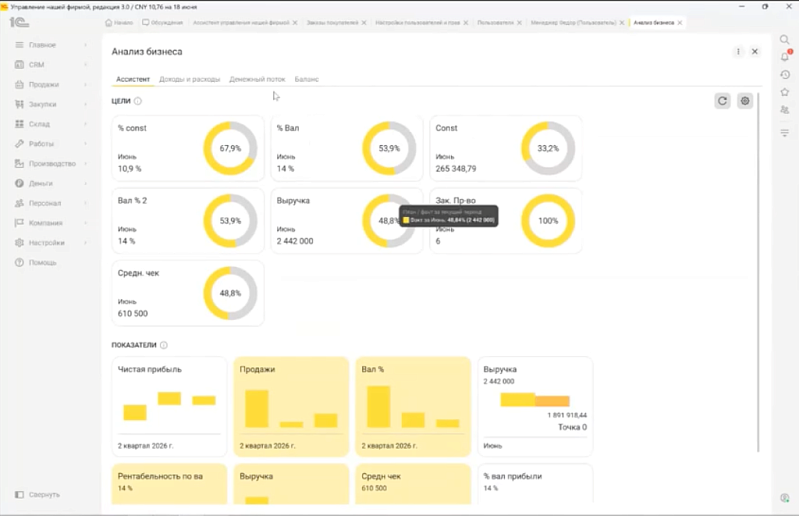Open the Склад grid icon
The height and width of the screenshot is (516, 799).
pyautogui.click(x=19, y=124)
